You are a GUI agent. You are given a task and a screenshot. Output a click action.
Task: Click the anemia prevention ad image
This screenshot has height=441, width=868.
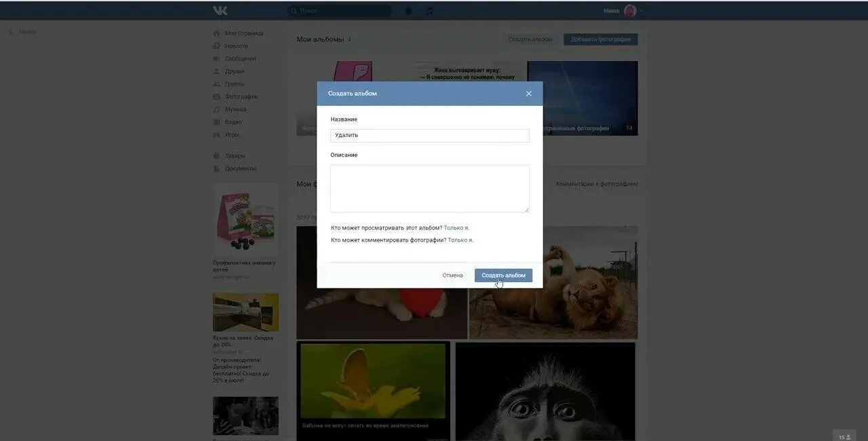tap(245, 220)
